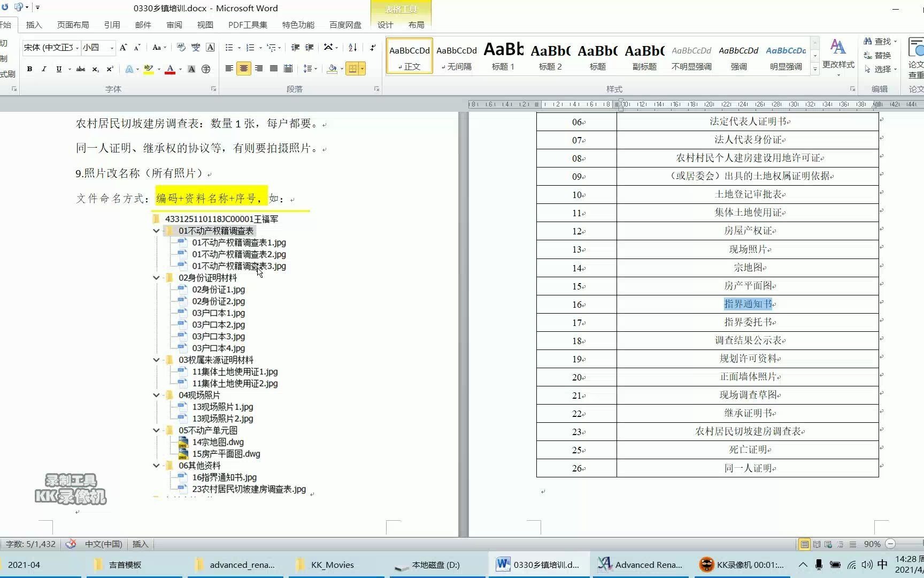Viewport: 924px width, 578px height.
Task: Open the phonetic guide (wén) tool
Action: [196, 48]
